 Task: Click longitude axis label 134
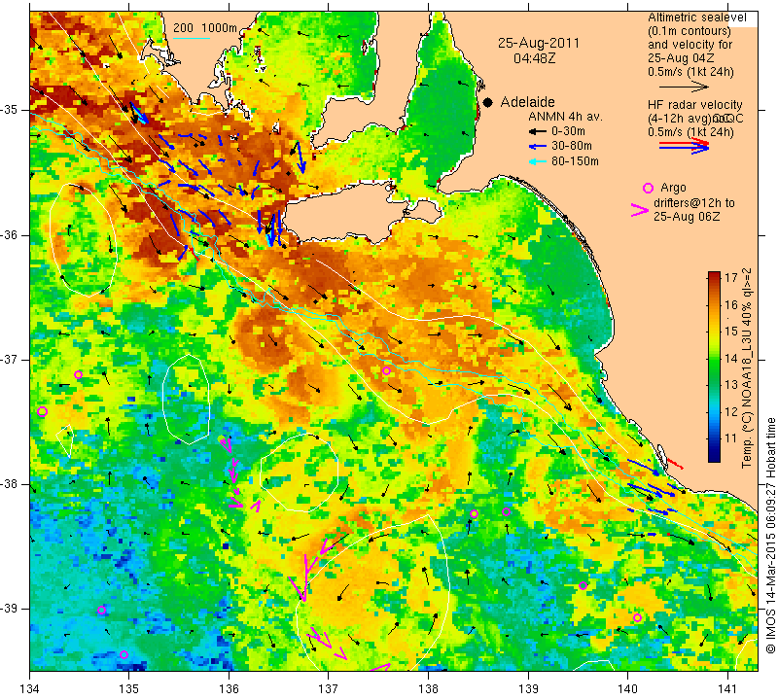30,689
